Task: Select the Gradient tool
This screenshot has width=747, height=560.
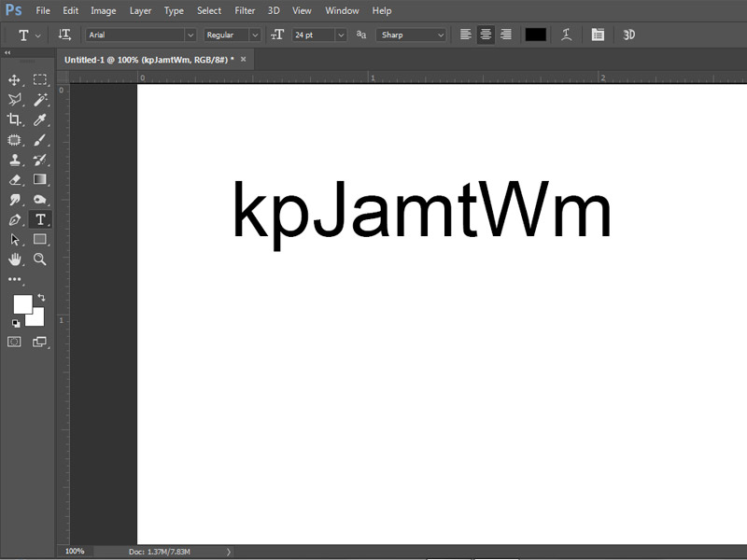Action: pos(40,179)
